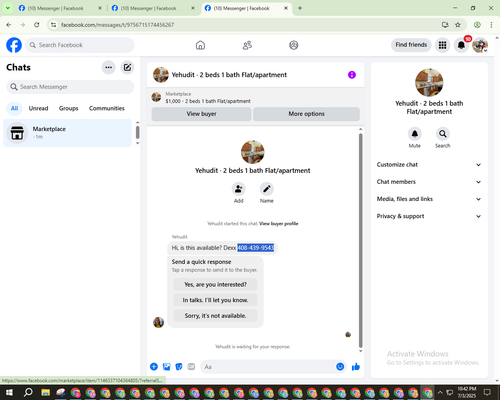Screen dimensions: 500x400
Task: Open the Windows notification center icon
Action: point(487,392)
